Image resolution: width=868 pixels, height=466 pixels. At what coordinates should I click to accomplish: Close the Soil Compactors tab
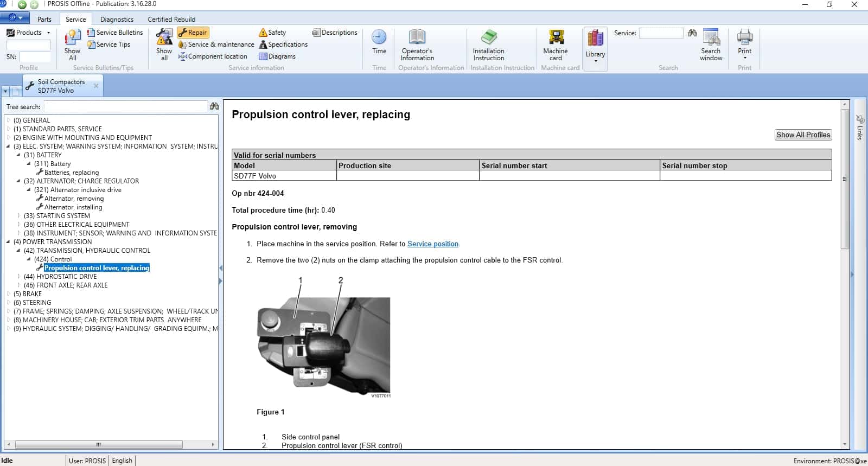(x=96, y=86)
